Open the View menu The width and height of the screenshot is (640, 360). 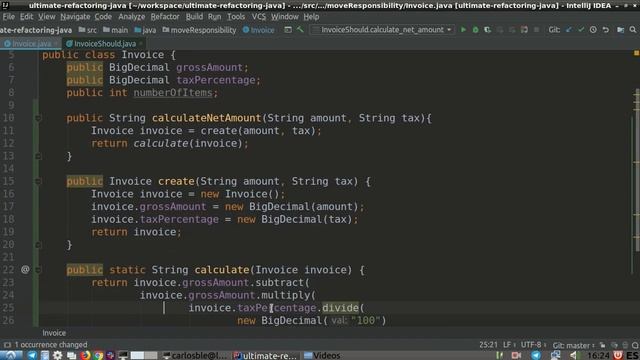[47, 17]
